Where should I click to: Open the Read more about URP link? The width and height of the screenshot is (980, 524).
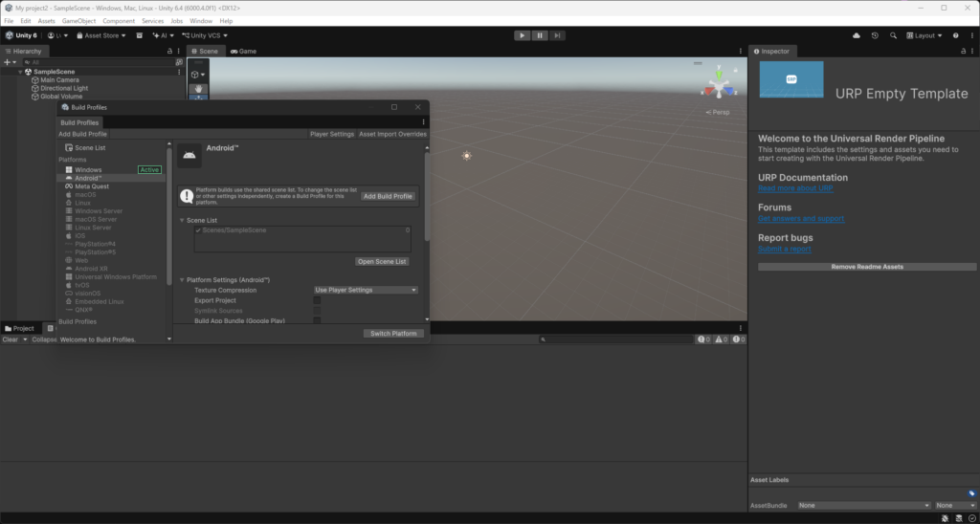tap(795, 188)
